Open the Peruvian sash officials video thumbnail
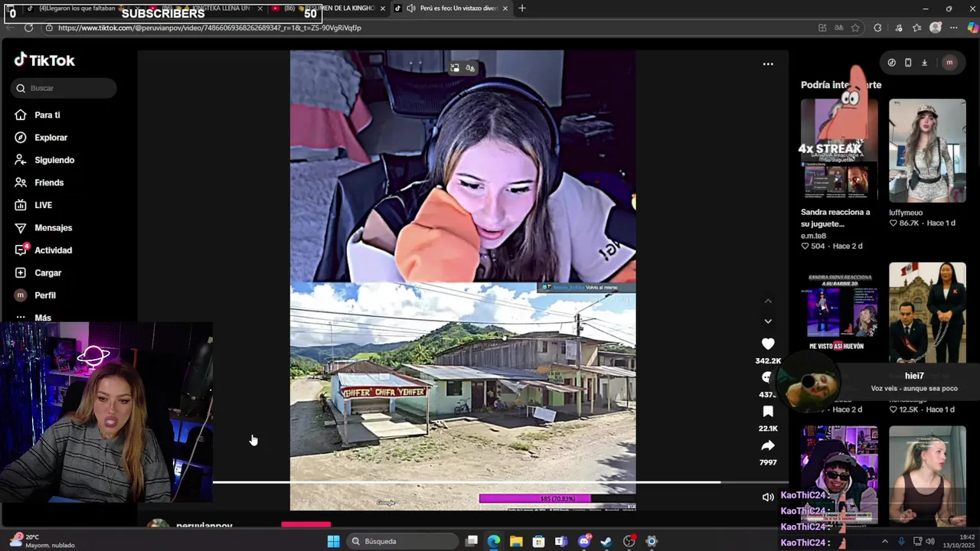 coord(927,314)
